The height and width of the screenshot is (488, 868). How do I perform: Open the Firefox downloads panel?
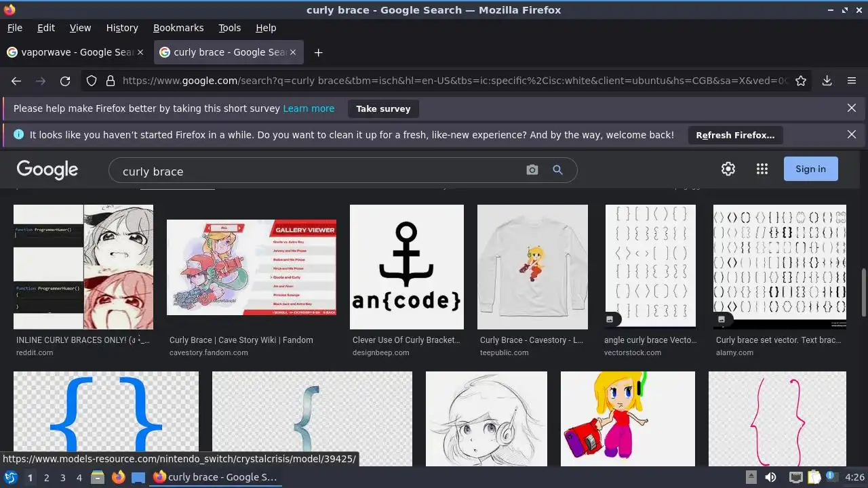click(827, 81)
